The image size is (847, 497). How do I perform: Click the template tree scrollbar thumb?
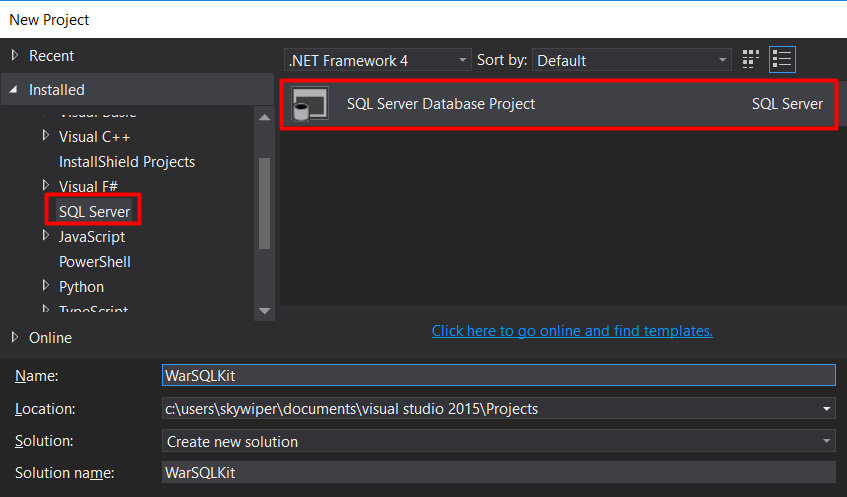click(264, 203)
